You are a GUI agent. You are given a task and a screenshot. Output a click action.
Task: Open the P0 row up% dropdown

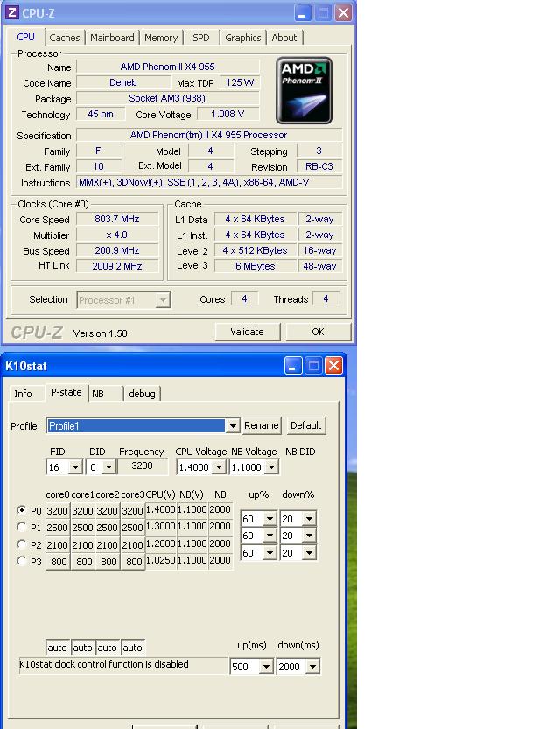coord(269,518)
